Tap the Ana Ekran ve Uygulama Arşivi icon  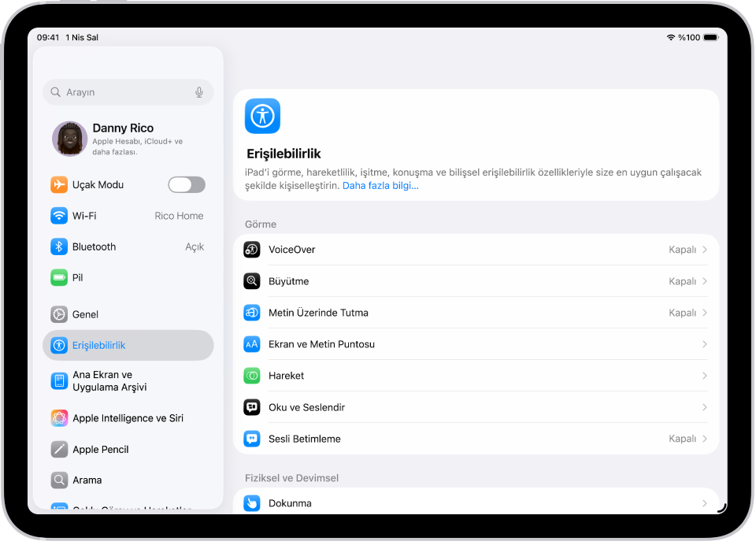pyautogui.click(x=59, y=381)
